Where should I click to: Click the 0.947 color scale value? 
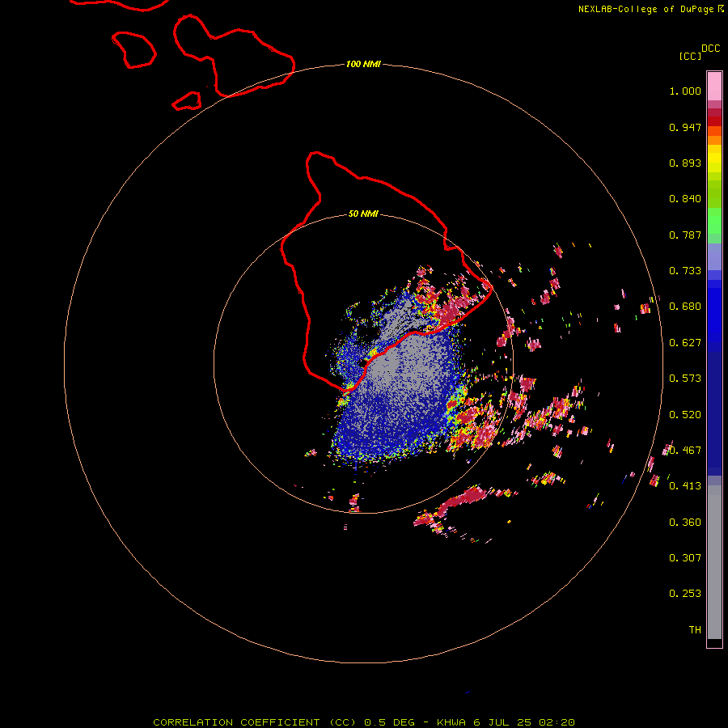pyautogui.click(x=685, y=127)
